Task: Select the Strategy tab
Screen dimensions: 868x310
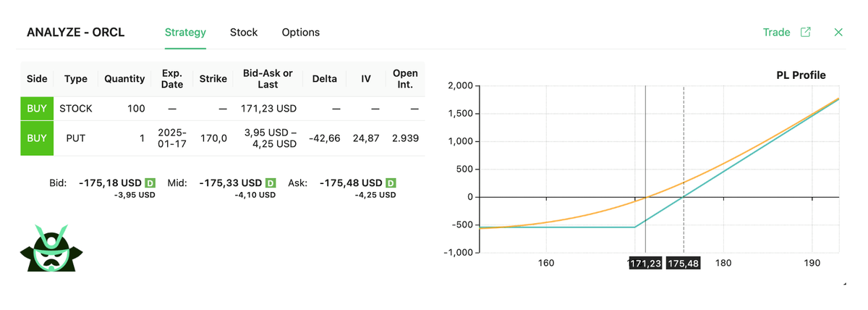Action: tap(185, 33)
